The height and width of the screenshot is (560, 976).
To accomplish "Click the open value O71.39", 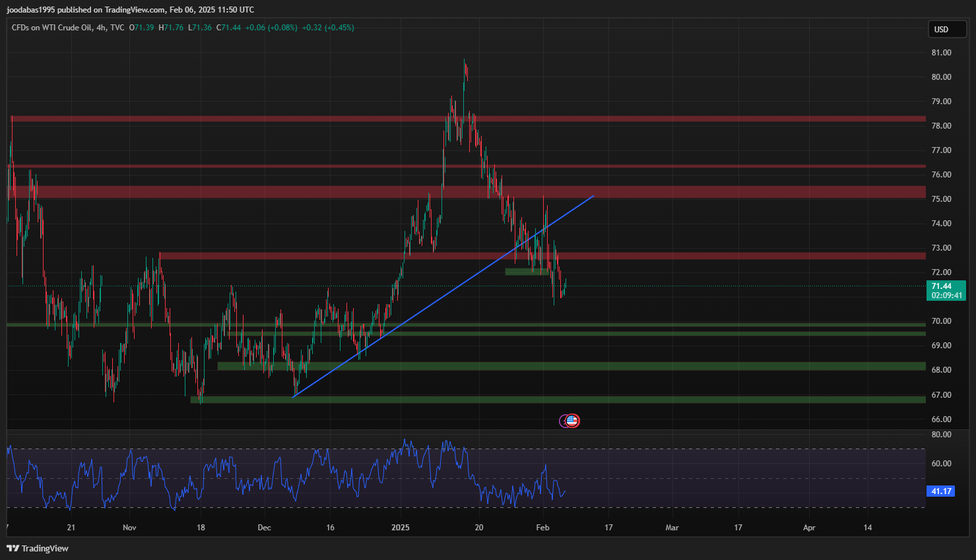I will (x=141, y=28).
